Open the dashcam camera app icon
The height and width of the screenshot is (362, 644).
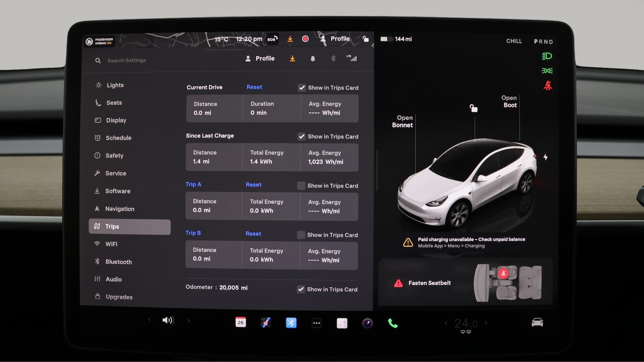tap(368, 323)
